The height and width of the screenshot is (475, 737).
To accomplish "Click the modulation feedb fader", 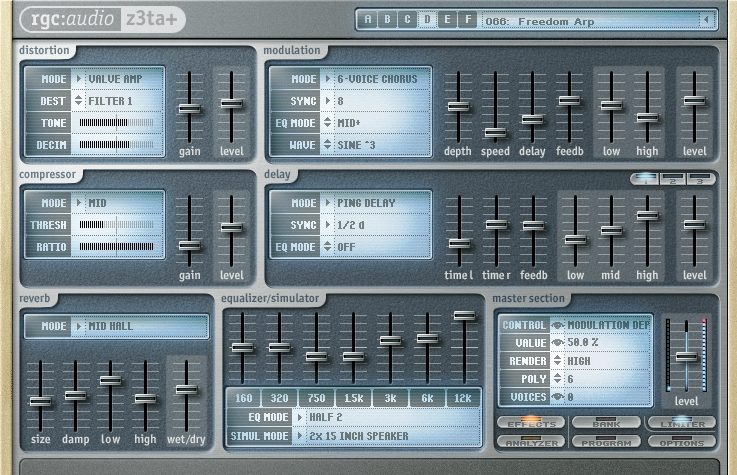I will (569, 100).
